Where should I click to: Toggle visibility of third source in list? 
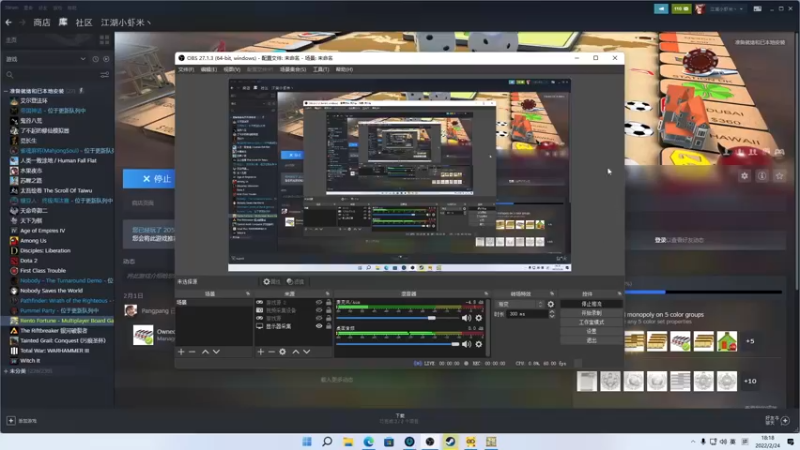(319, 318)
